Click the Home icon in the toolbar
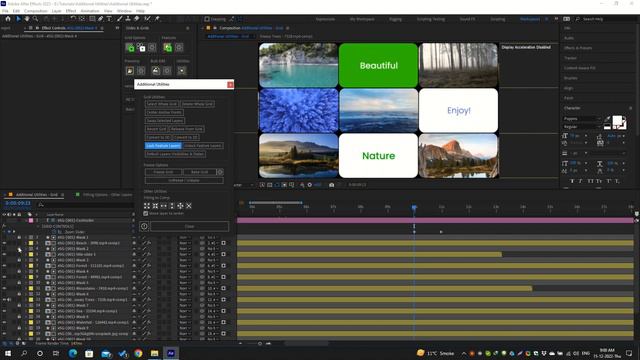Viewport: 640px width, 360px height. [8, 19]
